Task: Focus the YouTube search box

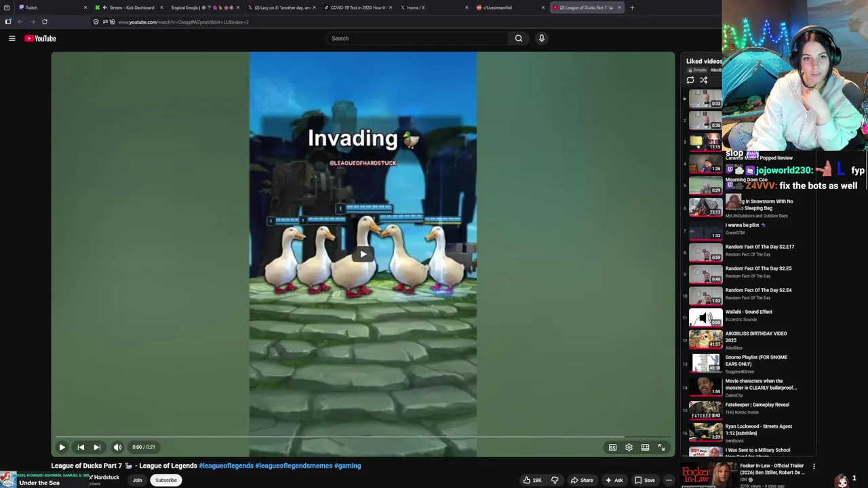Action: [x=417, y=39]
